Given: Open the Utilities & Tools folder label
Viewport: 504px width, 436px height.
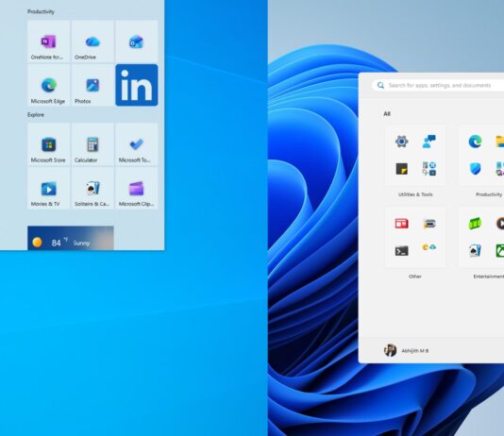Looking at the screenshot, I should coord(415,194).
